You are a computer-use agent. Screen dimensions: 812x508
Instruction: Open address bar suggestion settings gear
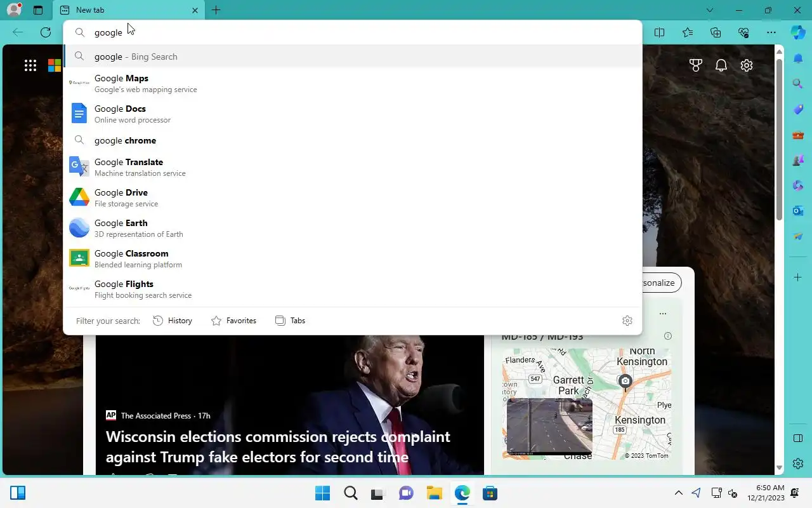tap(627, 321)
